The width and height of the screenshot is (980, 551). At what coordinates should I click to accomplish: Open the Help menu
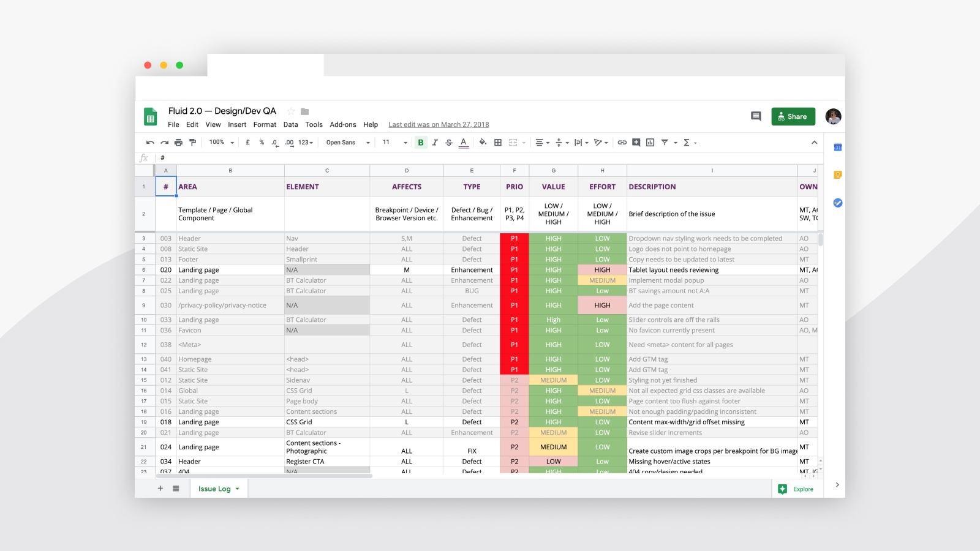tap(371, 125)
